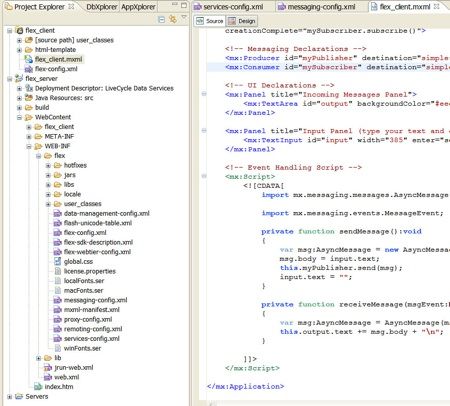Viewport: 450px width, 406px height.
Task: Expand the Java Resources: src node
Action: pos(19,98)
